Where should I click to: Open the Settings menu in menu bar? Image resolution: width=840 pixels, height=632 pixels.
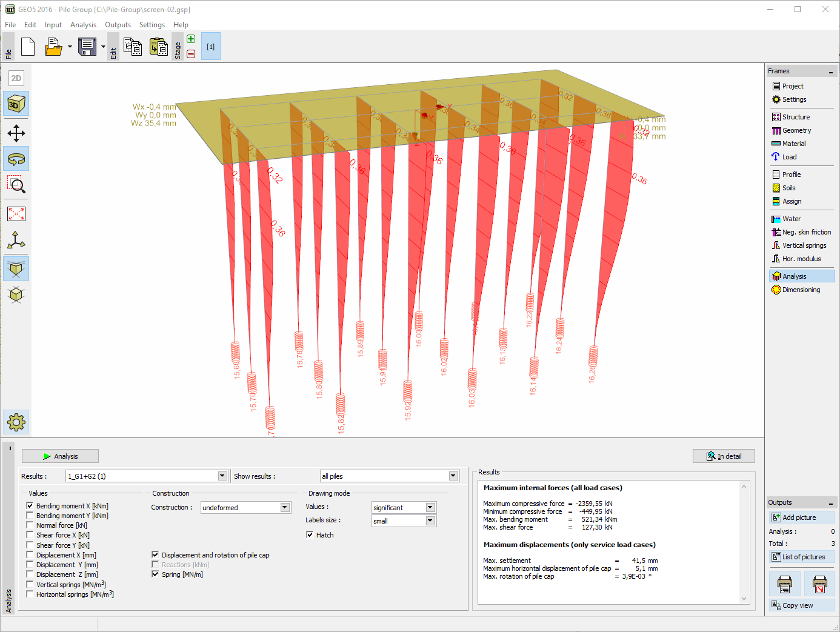[152, 25]
